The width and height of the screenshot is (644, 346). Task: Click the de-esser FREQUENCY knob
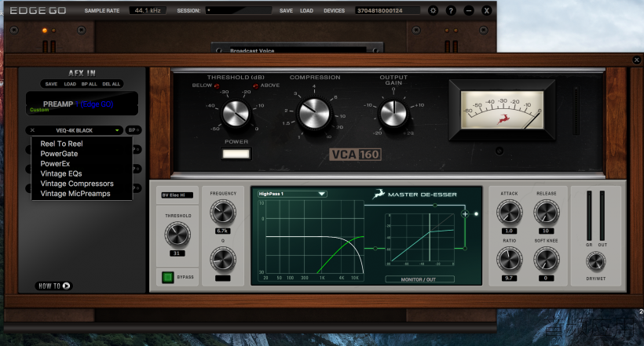point(222,213)
